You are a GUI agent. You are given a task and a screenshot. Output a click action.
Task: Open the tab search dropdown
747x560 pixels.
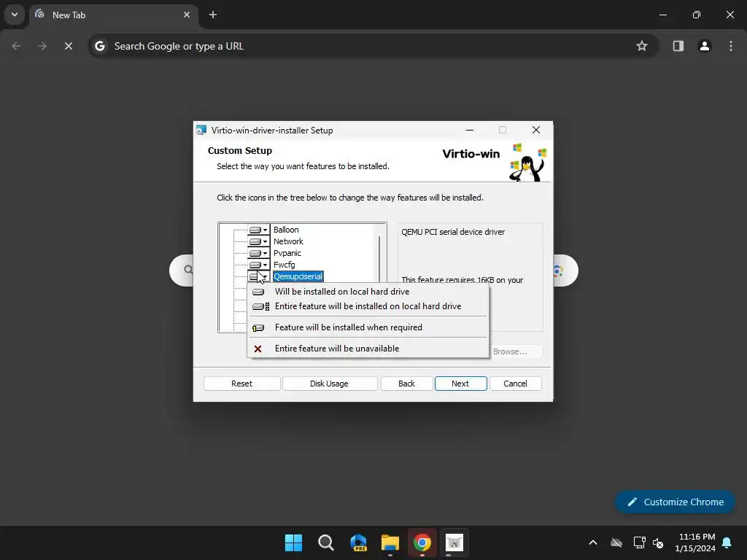(15, 15)
